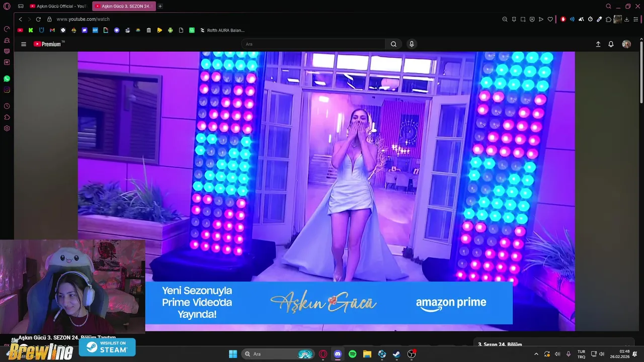The height and width of the screenshot is (362, 644).
Task: Open the Opera menu logo icon
Action: 7,6
